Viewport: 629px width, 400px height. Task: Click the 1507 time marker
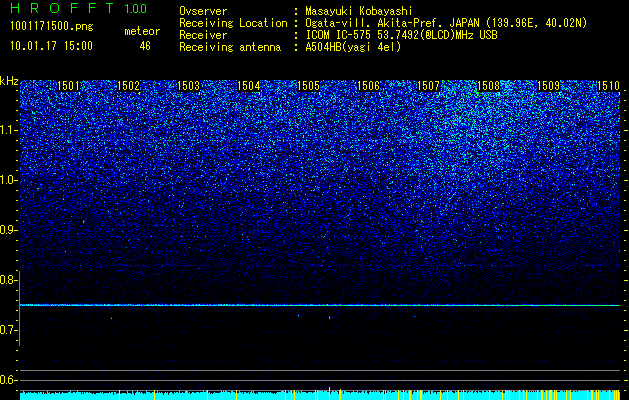coord(428,86)
